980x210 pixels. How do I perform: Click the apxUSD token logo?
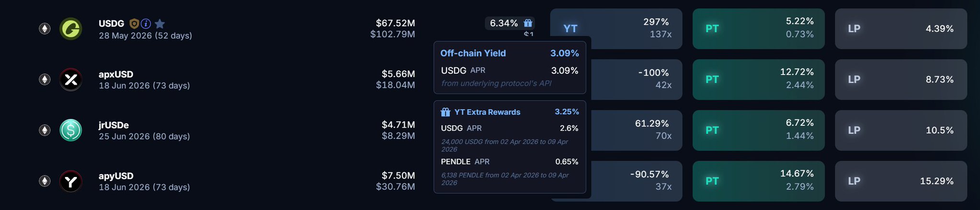pos(70,79)
